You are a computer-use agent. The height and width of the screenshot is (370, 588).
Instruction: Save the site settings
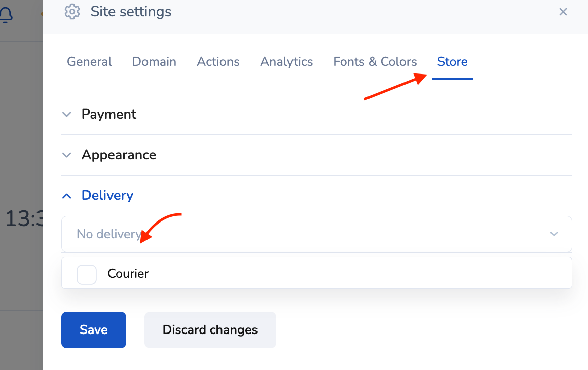point(94,330)
